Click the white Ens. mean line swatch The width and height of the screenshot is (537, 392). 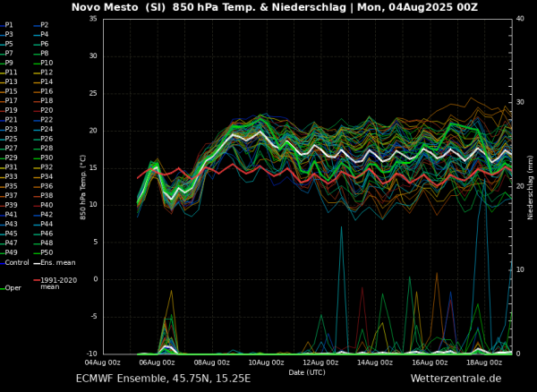(37, 263)
